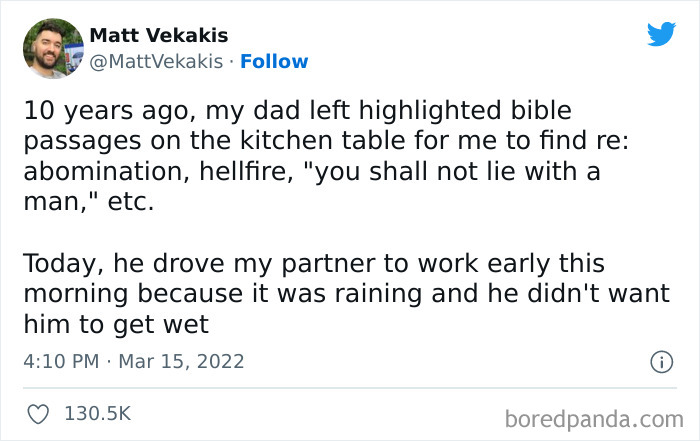Open the Matt Vekakis display name
Viewport: 700px width, 441px height.
coord(158,36)
